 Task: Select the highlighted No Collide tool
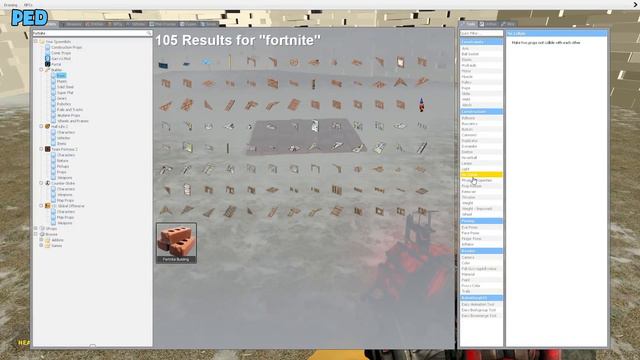[481, 175]
